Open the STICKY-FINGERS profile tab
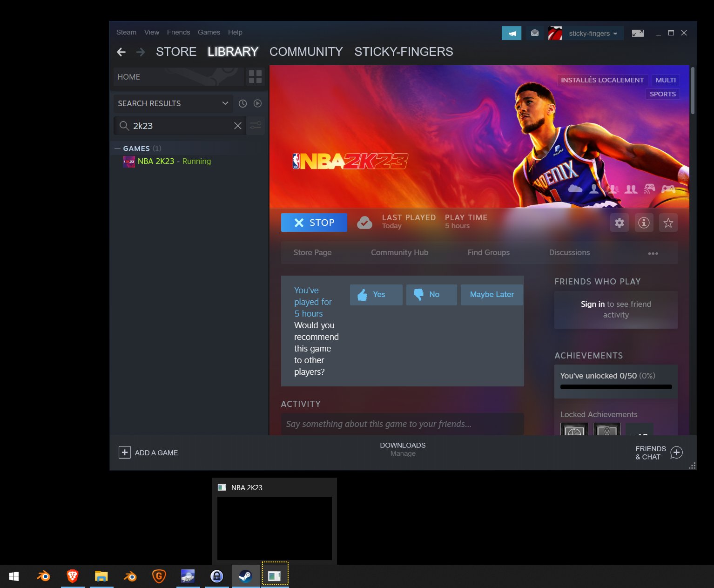This screenshot has width=714, height=588. (404, 52)
